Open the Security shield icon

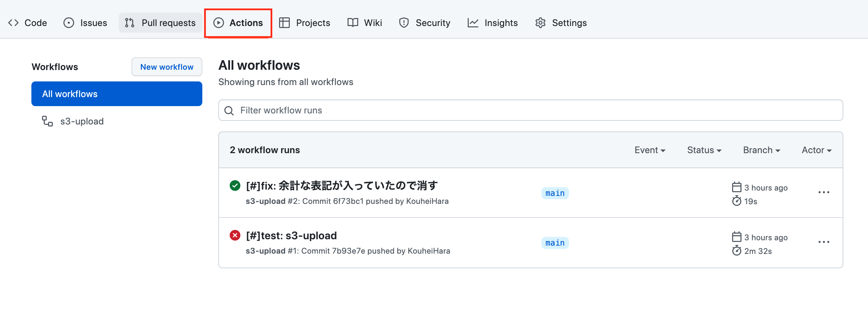[x=404, y=23]
